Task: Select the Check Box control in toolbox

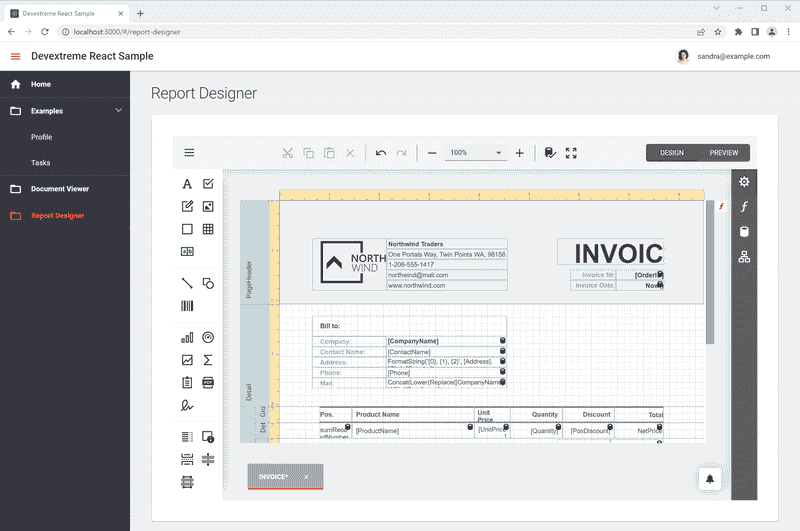Action: [208, 184]
